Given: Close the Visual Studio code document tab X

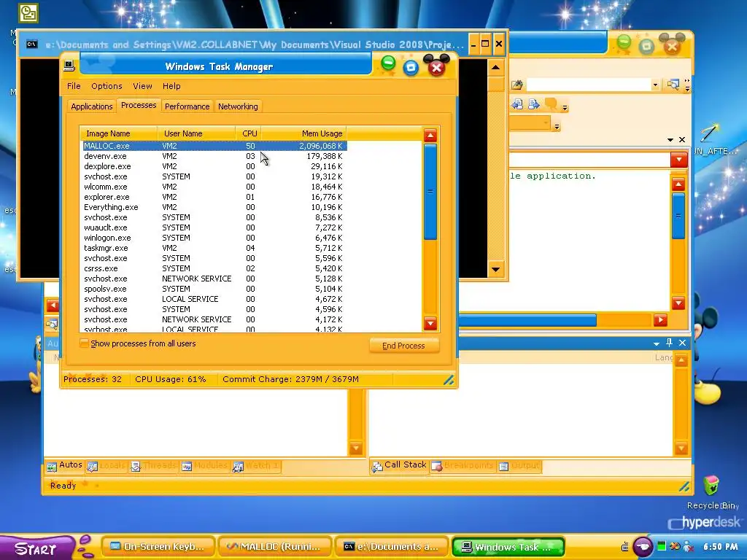Looking at the screenshot, I should tap(682, 139).
